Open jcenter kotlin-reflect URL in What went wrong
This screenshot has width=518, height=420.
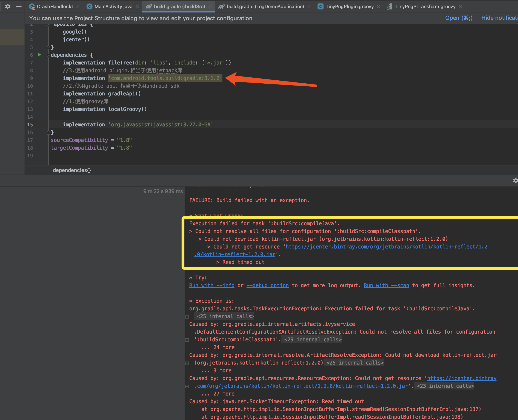click(x=386, y=247)
